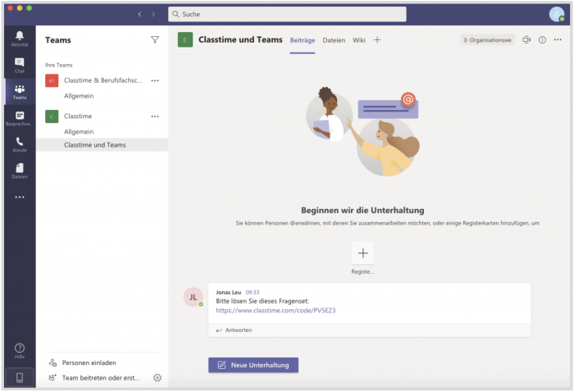Image resolution: width=574 pixels, height=392 pixels.
Task: Open Hilfe question mark icon
Action: (20, 351)
